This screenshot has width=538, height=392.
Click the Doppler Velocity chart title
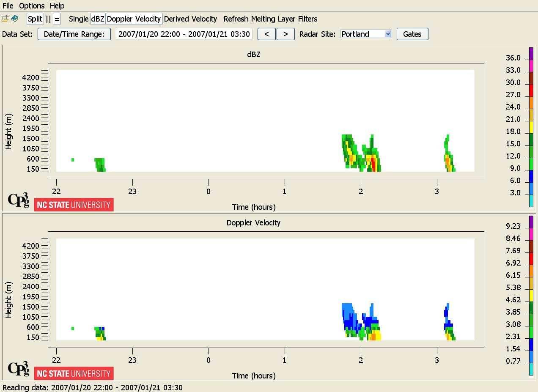[x=253, y=223]
